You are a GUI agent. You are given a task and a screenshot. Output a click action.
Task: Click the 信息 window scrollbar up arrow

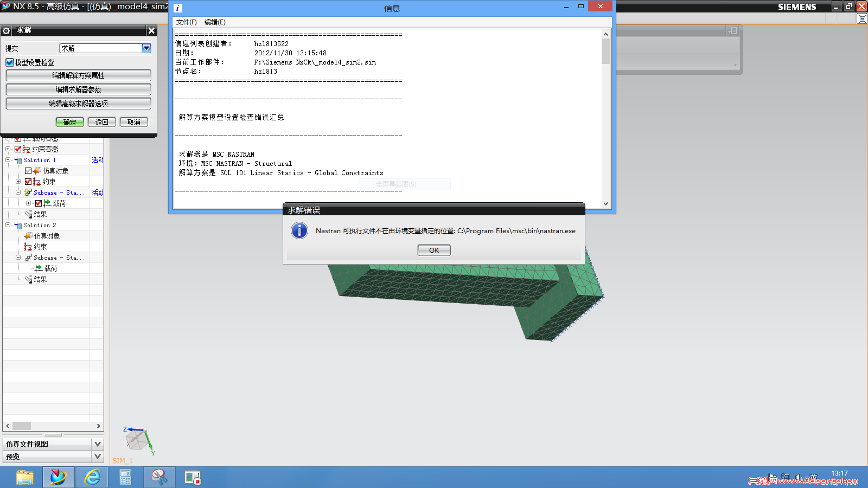point(606,34)
